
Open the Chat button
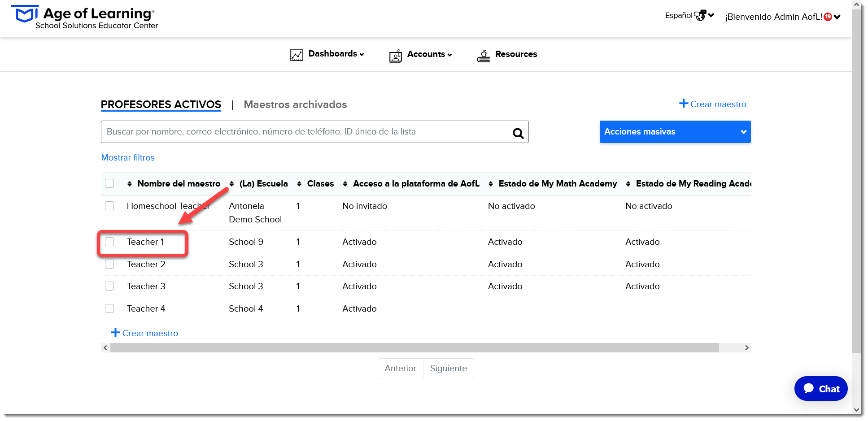(x=821, y=389)
